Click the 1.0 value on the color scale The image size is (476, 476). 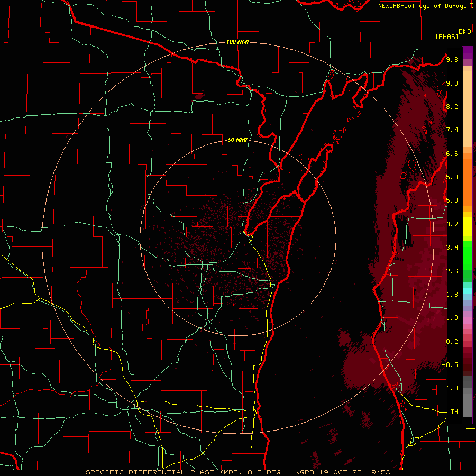click(452, 318)
